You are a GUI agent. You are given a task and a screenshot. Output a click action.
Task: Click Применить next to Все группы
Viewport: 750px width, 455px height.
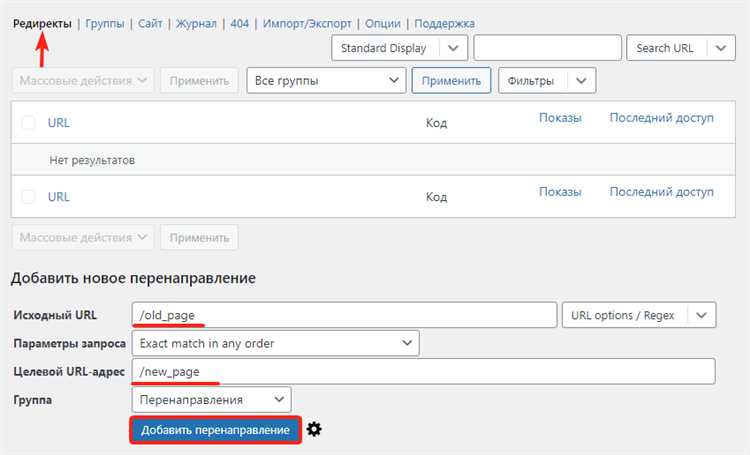pyautogui.click(x=451, y=80)
